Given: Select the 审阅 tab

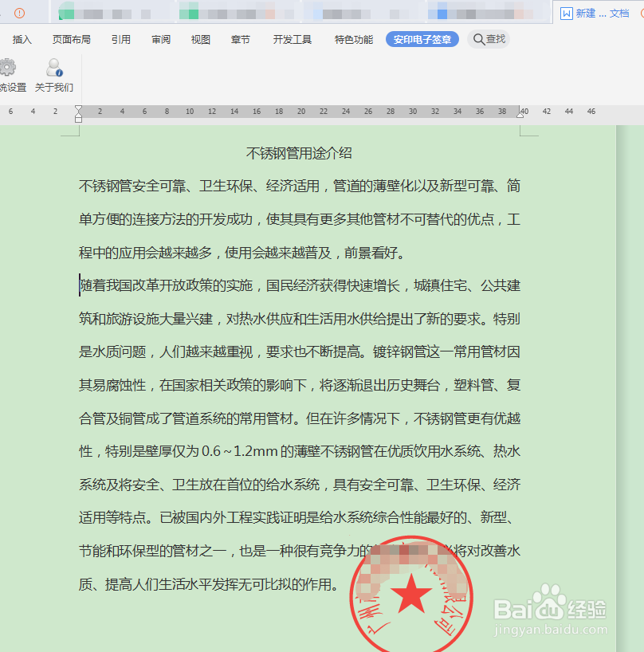Looking at the screenshot, I should tap(161, 40).
